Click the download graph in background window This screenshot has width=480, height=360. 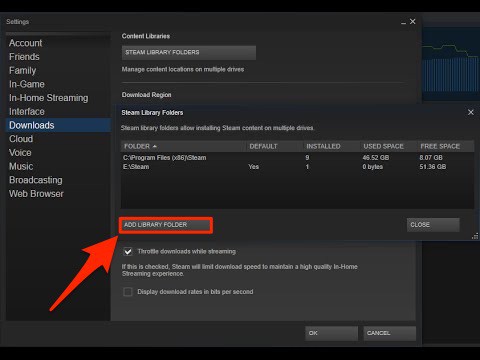[x=451, y=63]
